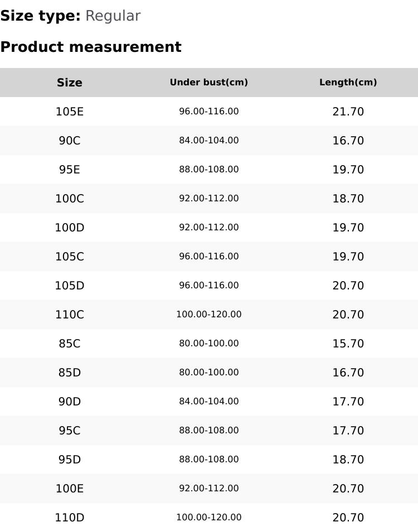Click under bust range for size 90D
Image resolution: width=418 pixels, height=532 pixels.
(209, 402)
